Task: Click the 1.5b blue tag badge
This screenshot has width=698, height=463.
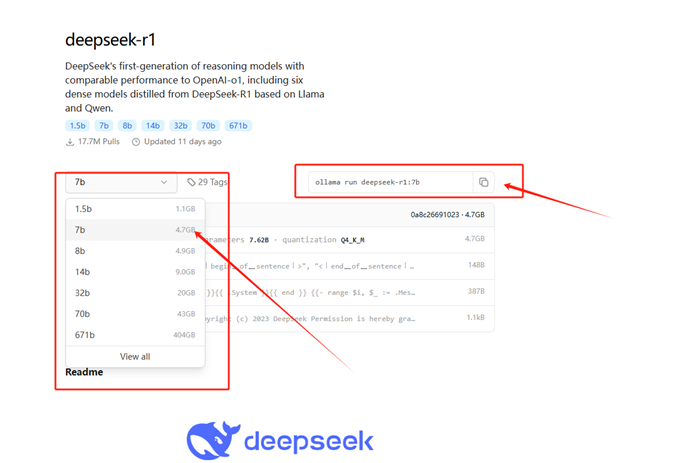Action: (77, 126)
